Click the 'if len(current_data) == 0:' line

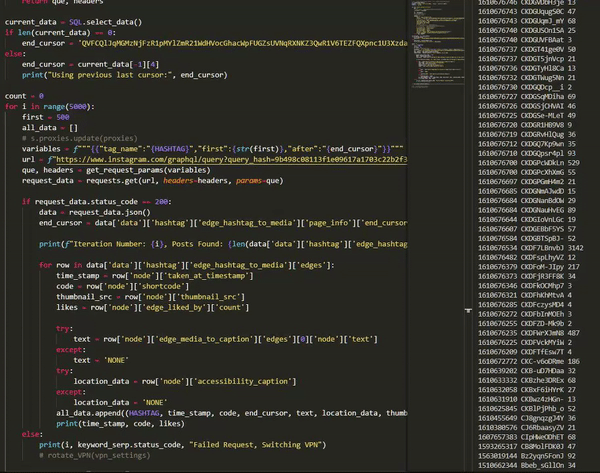[60, 33]
